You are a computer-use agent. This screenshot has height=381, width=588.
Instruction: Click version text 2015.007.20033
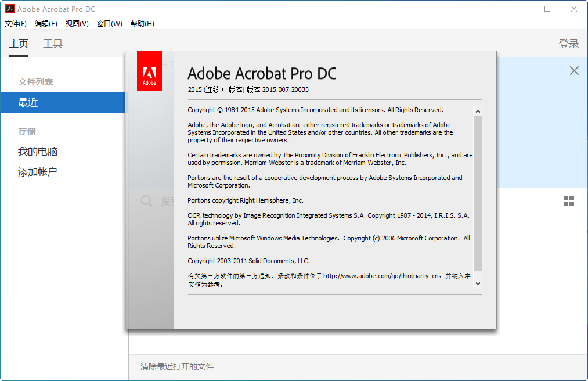286,89
